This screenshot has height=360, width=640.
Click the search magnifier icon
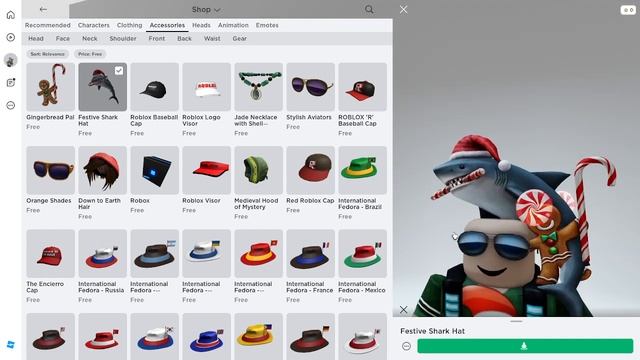pos(369,9)
